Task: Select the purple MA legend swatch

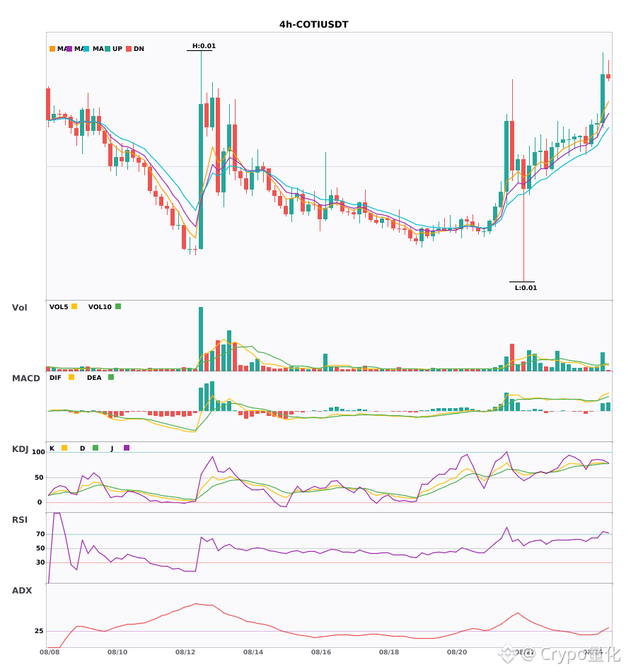Action: coord(69,49)
